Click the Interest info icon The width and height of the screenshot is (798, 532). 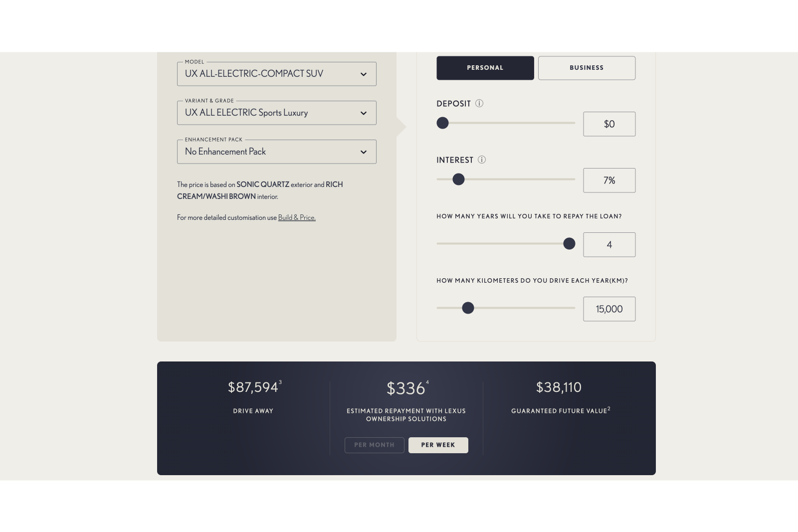(482, 160)
